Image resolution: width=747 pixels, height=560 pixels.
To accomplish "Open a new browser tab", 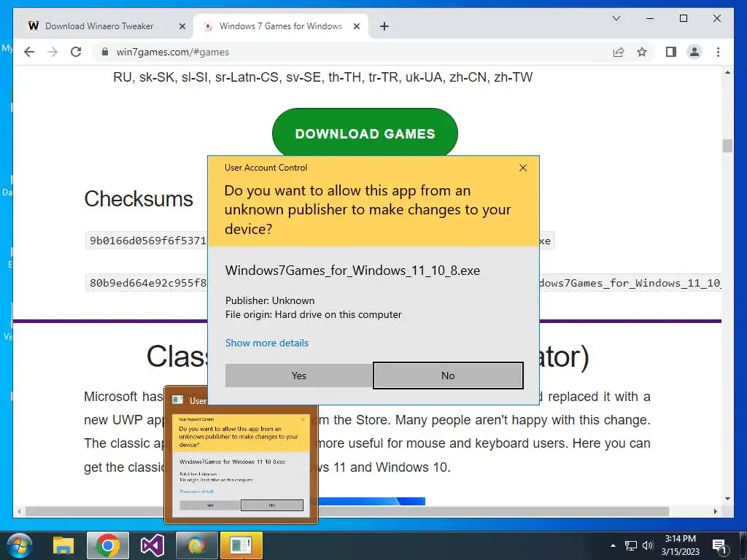I will tap(384, 26).
